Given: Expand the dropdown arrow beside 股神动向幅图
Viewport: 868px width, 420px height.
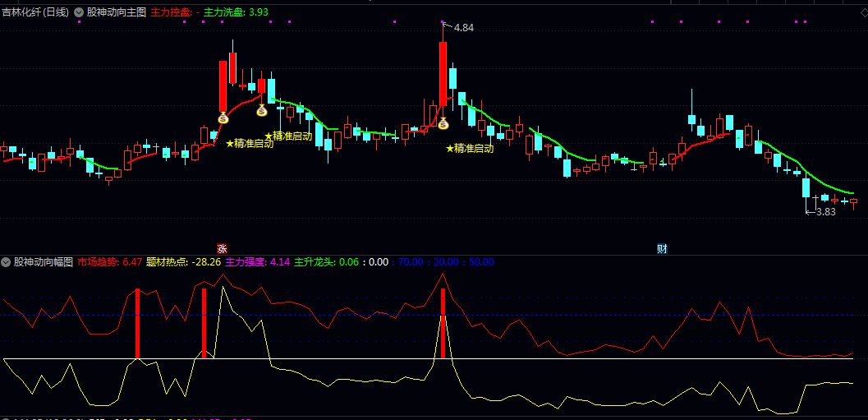Looking at the screenshot, I should coord(6,262).
